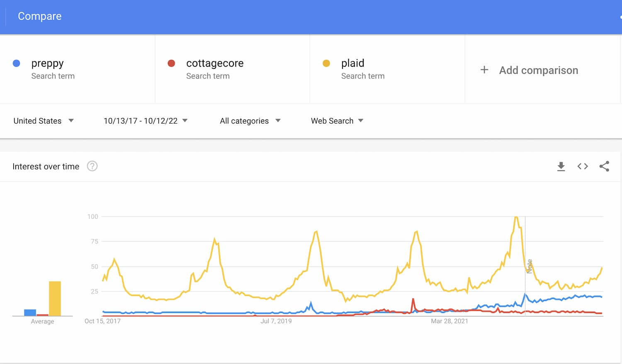Edit the cottagecore search term

215,63
